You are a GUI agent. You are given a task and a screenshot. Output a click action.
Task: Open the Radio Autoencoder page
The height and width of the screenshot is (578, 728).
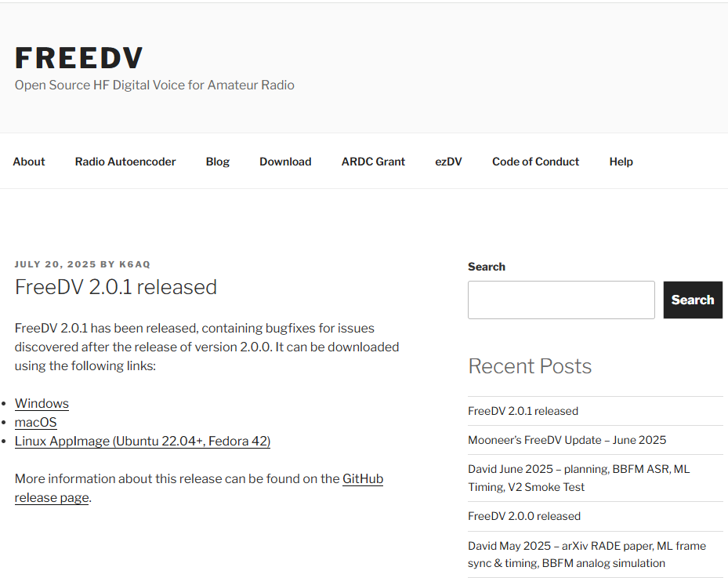click(x=125, y=162)
